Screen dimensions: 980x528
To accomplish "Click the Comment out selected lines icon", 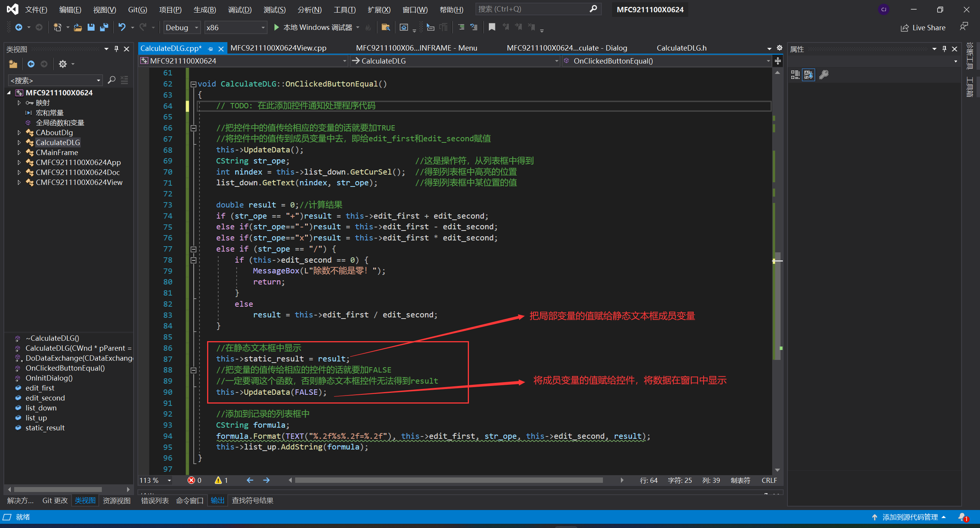I will (461, 27).
